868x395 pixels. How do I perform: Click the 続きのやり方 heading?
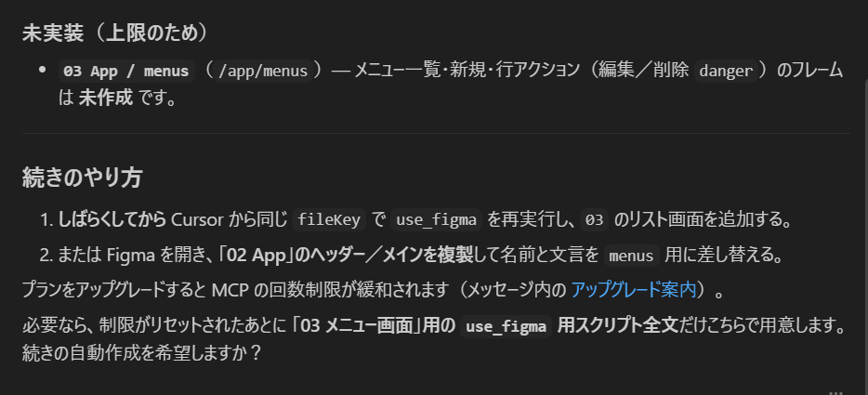pyautogui.click(x=82, y=178)
